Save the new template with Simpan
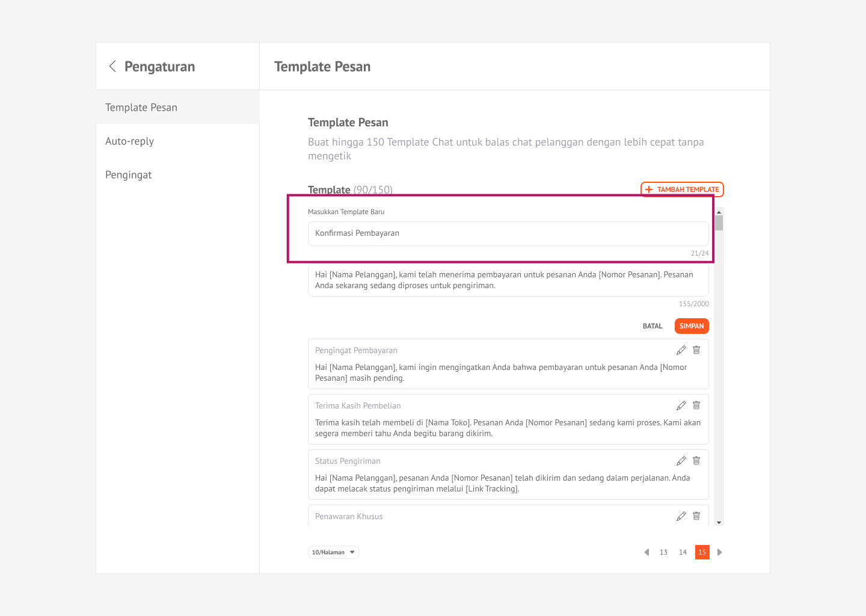 coord(692,326)
